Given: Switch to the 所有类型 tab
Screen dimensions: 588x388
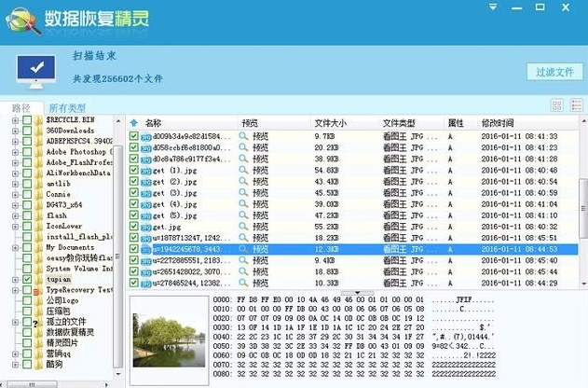Looking at the screenshot, I should coord(67,108).
